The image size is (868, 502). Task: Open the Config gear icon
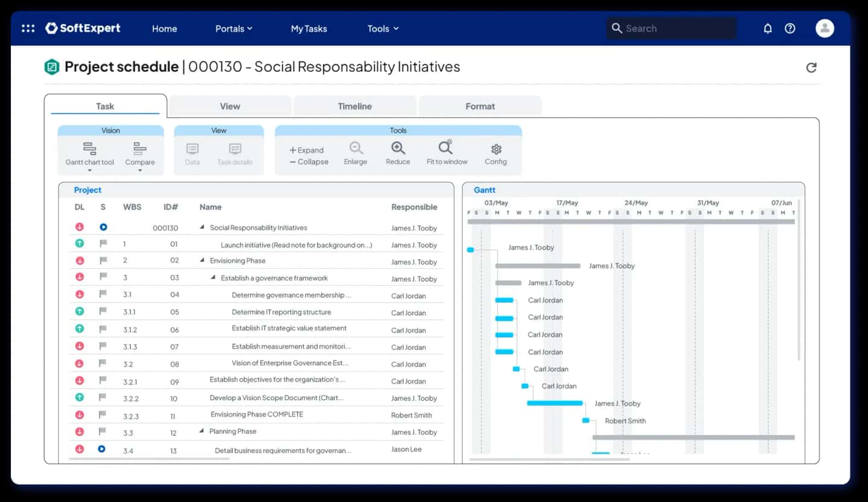pyautogui.click(x=495, y=149)
